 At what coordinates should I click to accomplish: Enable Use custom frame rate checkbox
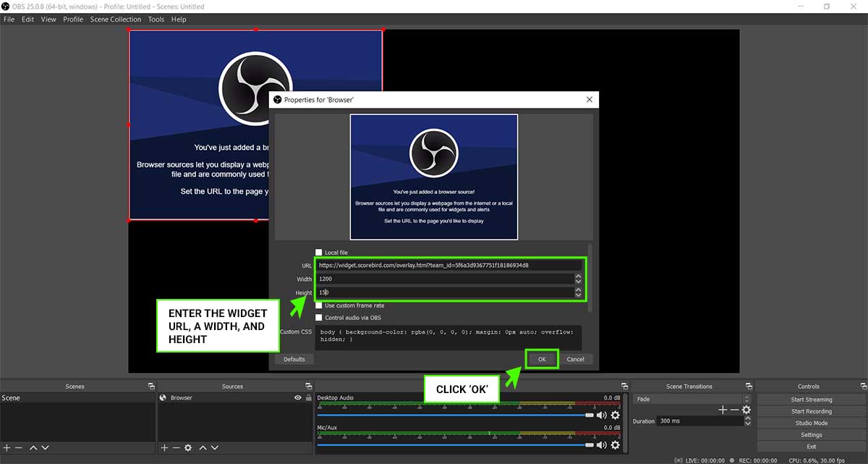point(319,305)
